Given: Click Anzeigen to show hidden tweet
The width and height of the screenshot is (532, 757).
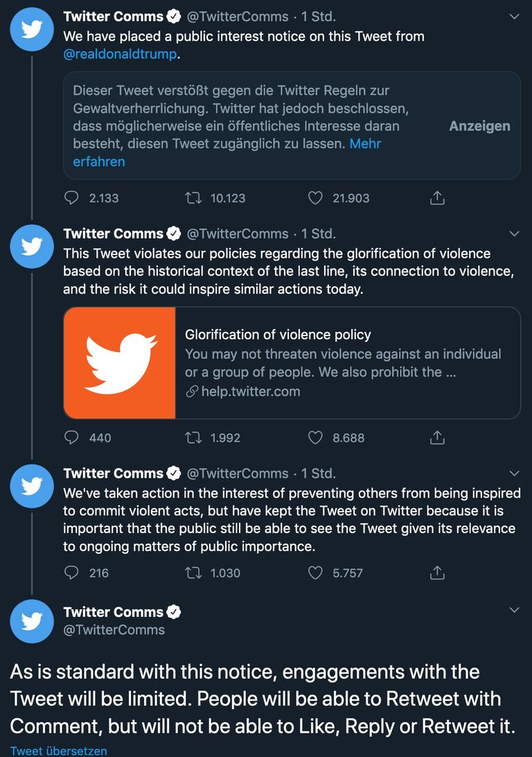Looking at the screenshot, I should [479, 126].
